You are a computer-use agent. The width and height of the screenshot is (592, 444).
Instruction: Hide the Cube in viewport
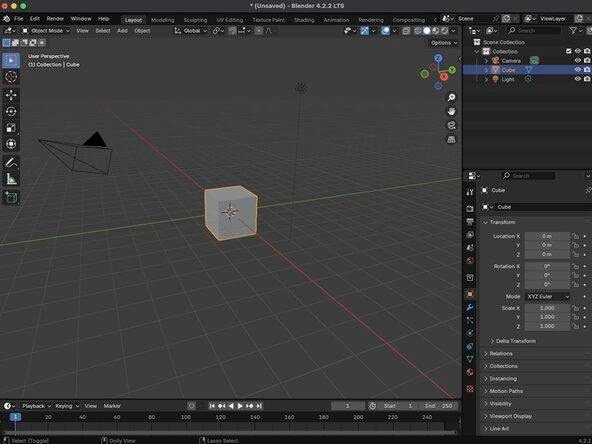point(577,70)
